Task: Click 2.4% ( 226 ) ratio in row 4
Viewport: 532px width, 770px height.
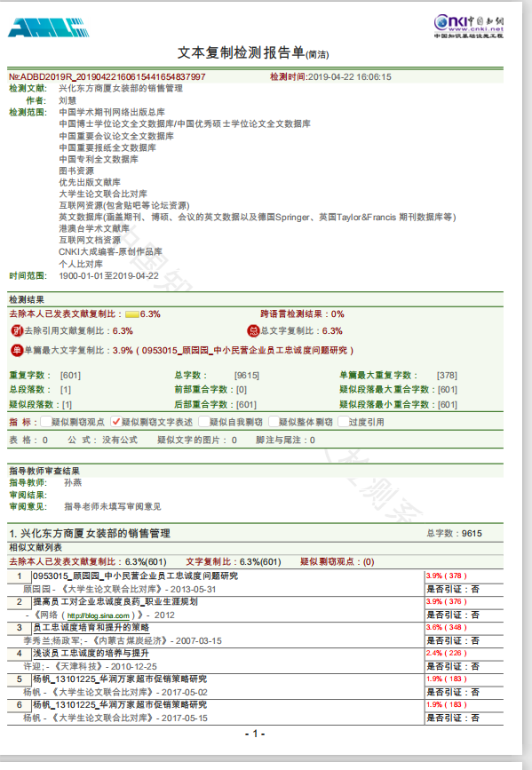Action: pos(446,653)
